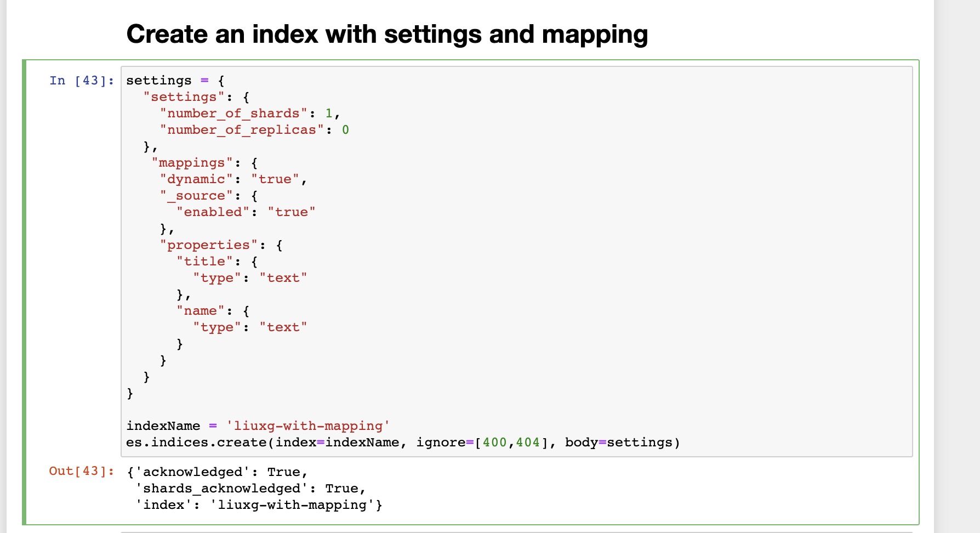Click the "enabled": "true" entry
The width and height of the screenshot is (980, 533).
pyautogui.click(x=244, y=212)
